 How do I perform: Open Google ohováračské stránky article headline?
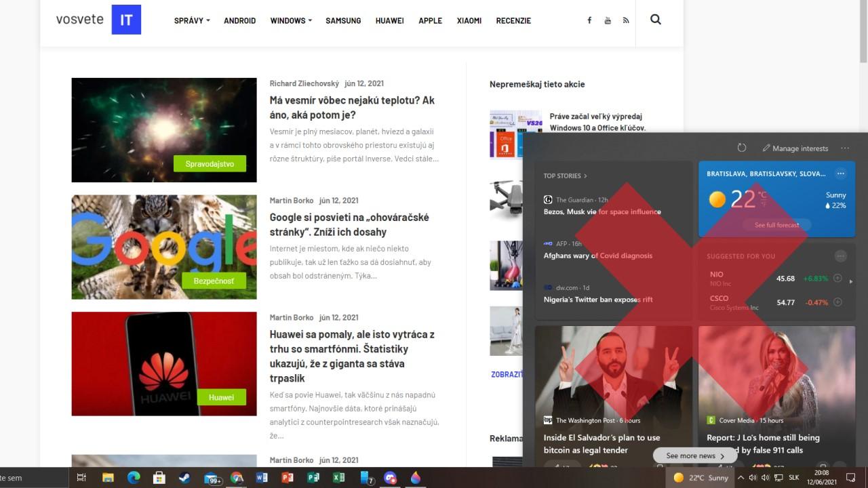pos(349,224)
